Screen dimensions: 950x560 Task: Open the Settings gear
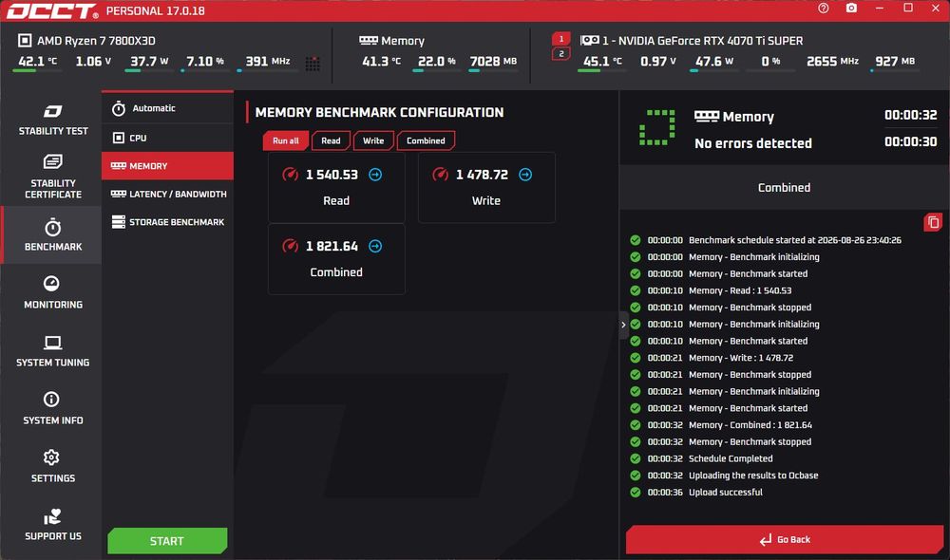(x=51, y=457)
